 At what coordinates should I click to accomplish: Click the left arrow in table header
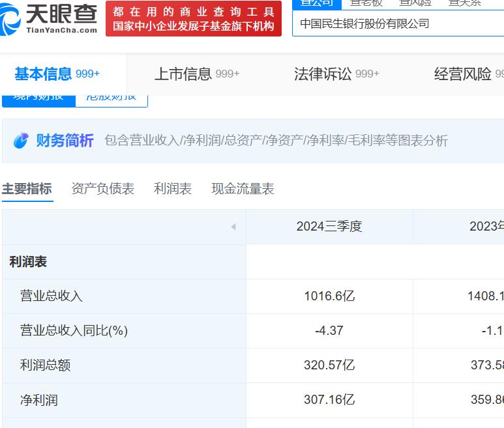(233, 227)
